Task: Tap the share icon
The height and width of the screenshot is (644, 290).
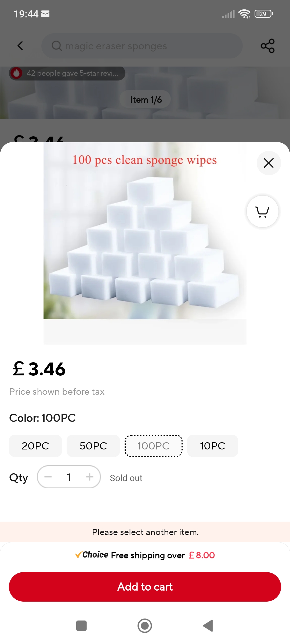Action: pyautogui.click(x=267, y=46)
